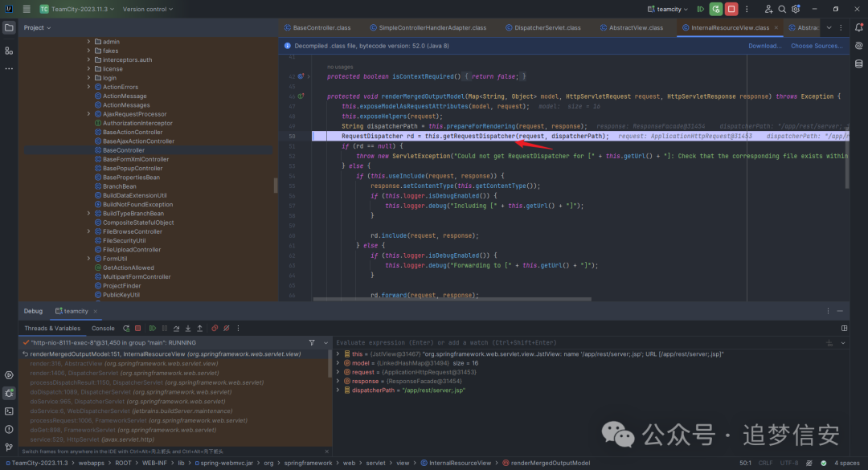Close the InternalResourceView.class tab
Screen dimensions: 868x470
click(776, 27)
